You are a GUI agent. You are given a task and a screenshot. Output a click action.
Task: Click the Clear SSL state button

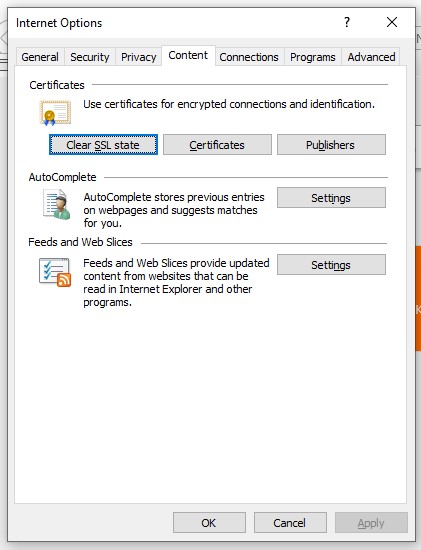click(x=103, y=145)
